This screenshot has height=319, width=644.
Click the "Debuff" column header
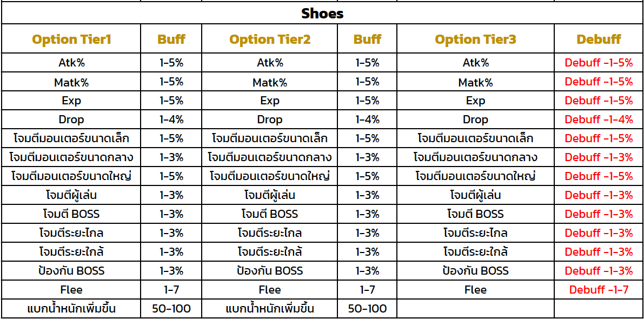coord(599,39)
